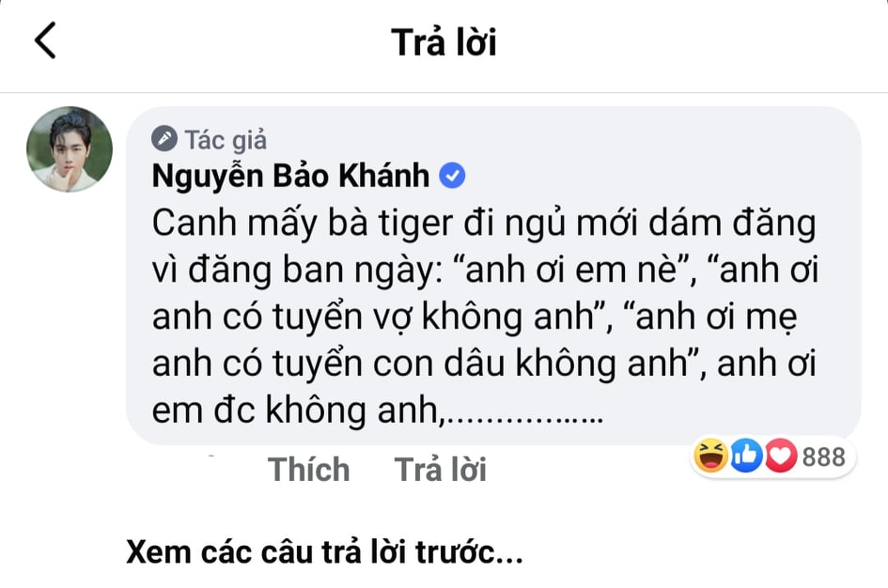Select the blue thumbs-up Like reaction
The width and height of the screenshot is (888, 588).
(746, 456)
